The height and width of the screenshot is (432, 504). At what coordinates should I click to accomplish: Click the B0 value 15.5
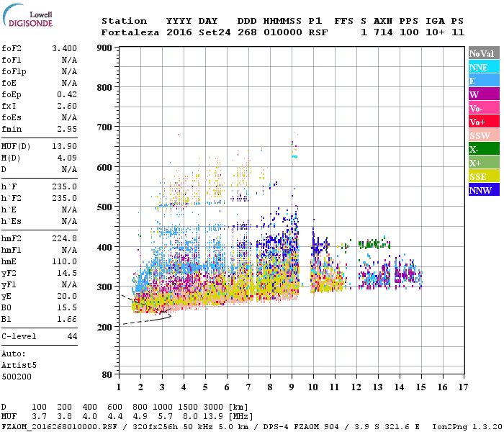coord(67,308)
